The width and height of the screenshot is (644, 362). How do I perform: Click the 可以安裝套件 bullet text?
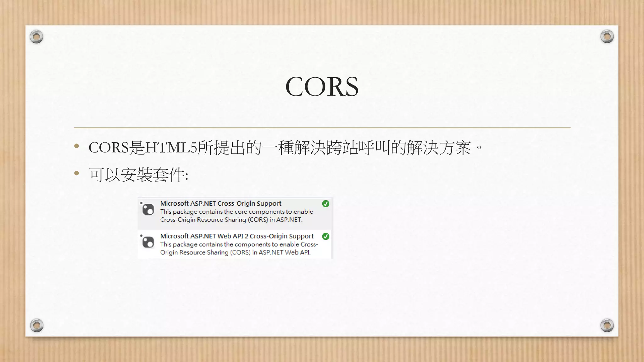[138, 175]
